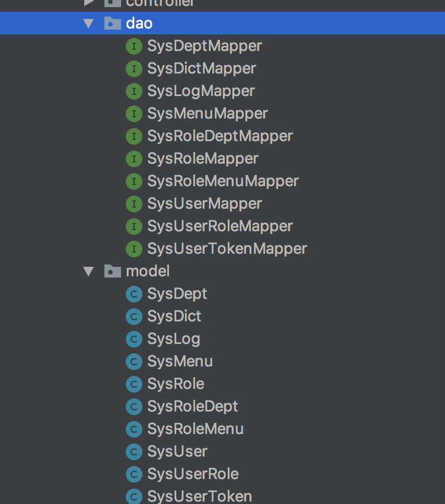Expand the controller package arrow
The image size is (445, 504).
89,2
